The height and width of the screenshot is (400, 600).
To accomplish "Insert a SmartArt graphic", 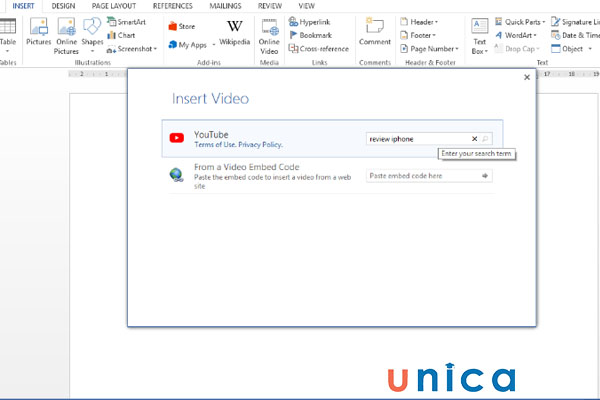I will pos(127,22).
